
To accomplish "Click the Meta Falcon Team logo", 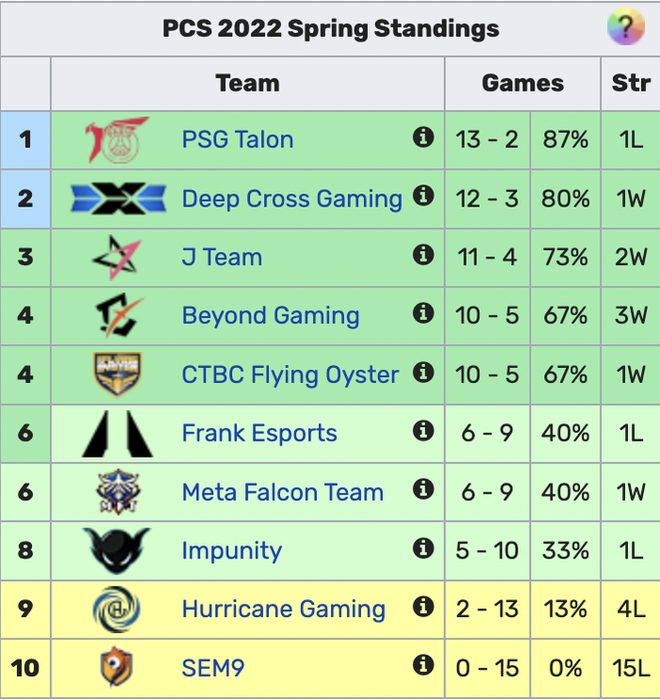I will click(x=117, y=492).
